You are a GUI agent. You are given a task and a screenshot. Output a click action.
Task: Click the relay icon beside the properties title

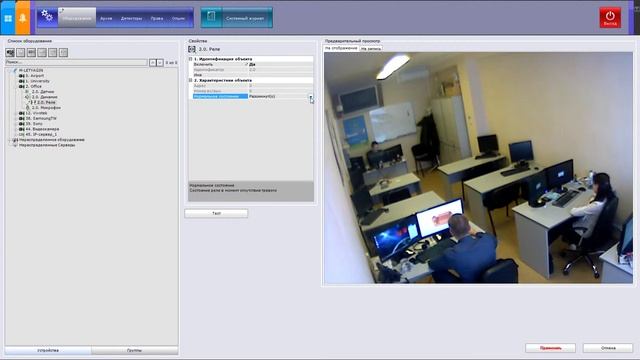(x=192, y=49)
